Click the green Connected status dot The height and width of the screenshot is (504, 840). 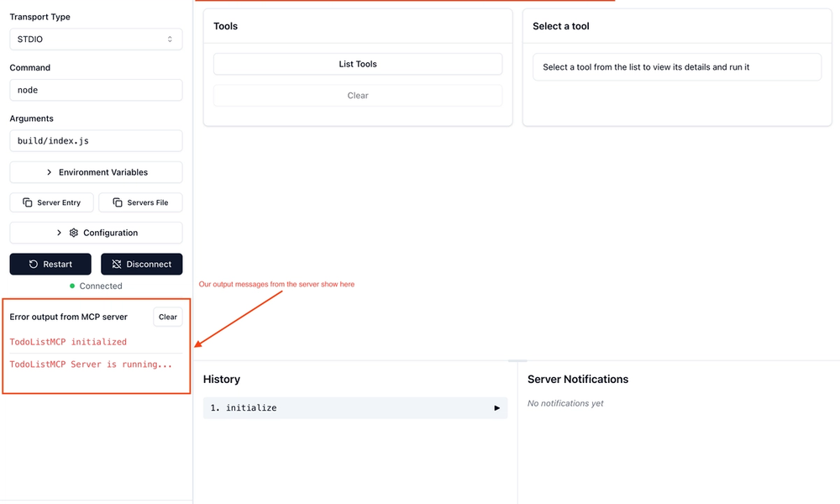pos(72,286)
